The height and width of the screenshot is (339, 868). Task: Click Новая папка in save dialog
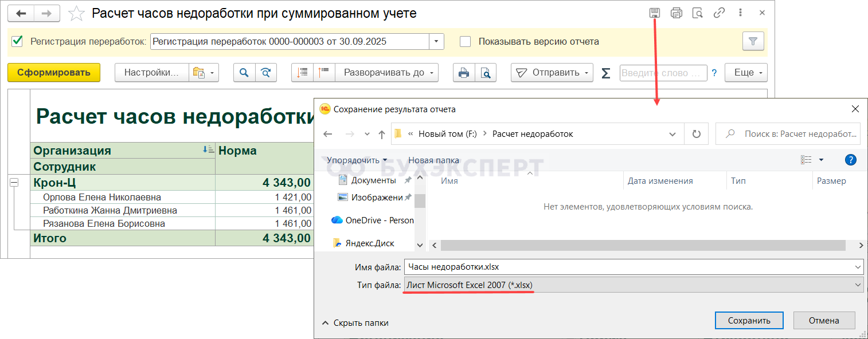coord(434,160)
